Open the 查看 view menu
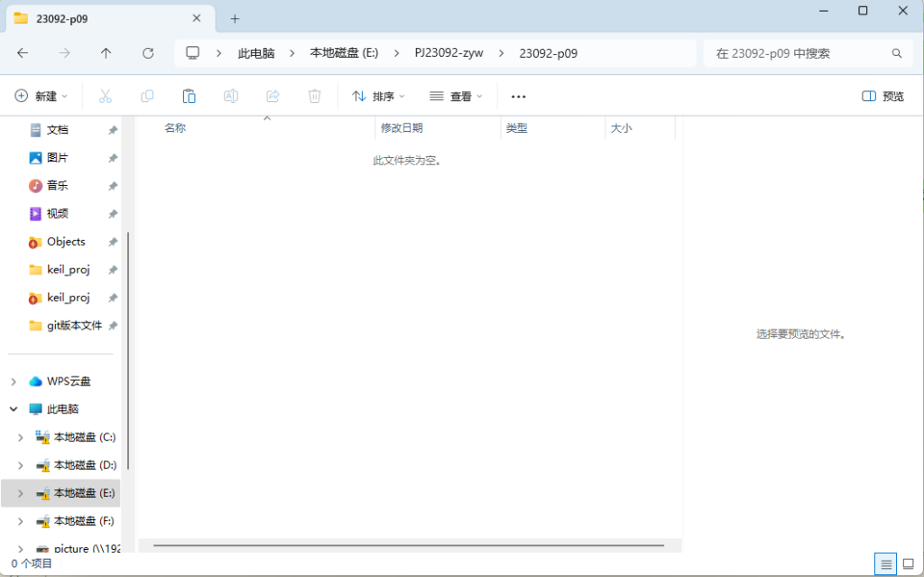 [456, 96]
